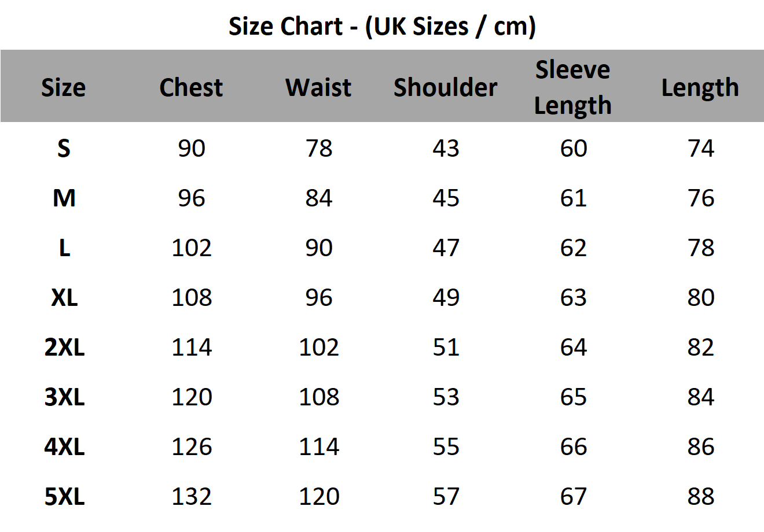Select the 5XL size row label
Image resolution: width=764 pixels, height=532 pixels.
click(x=64, y=497)
